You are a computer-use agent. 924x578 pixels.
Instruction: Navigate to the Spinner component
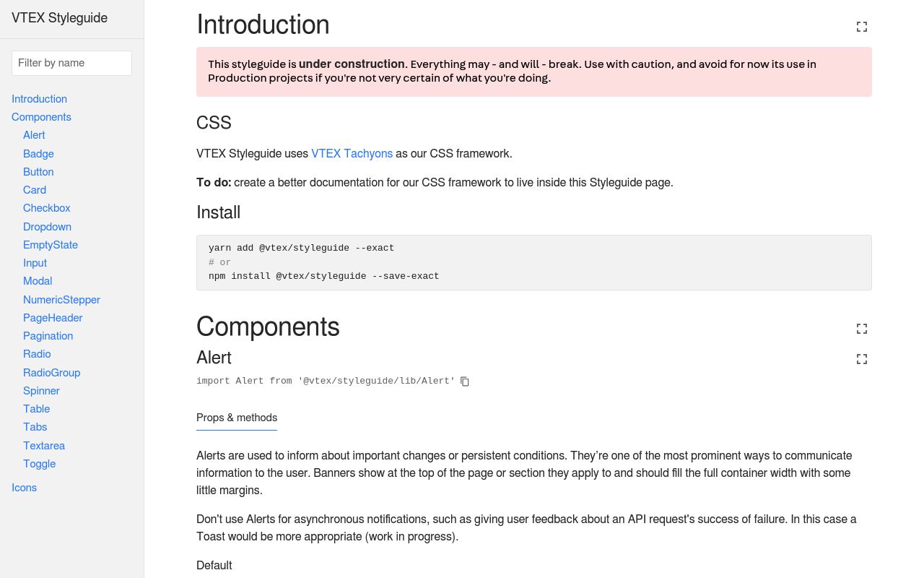(x=41, y=390)
